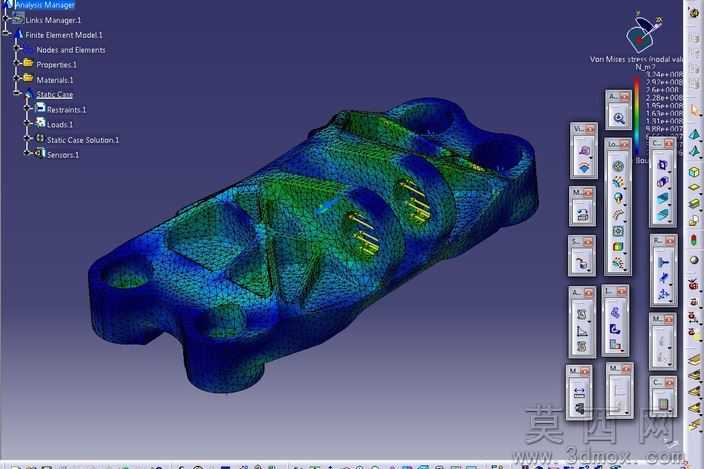The height and width of the screenshot is (469, 704).
Task: Select Analysis Manager in the tree
Action: coord(45,5)
